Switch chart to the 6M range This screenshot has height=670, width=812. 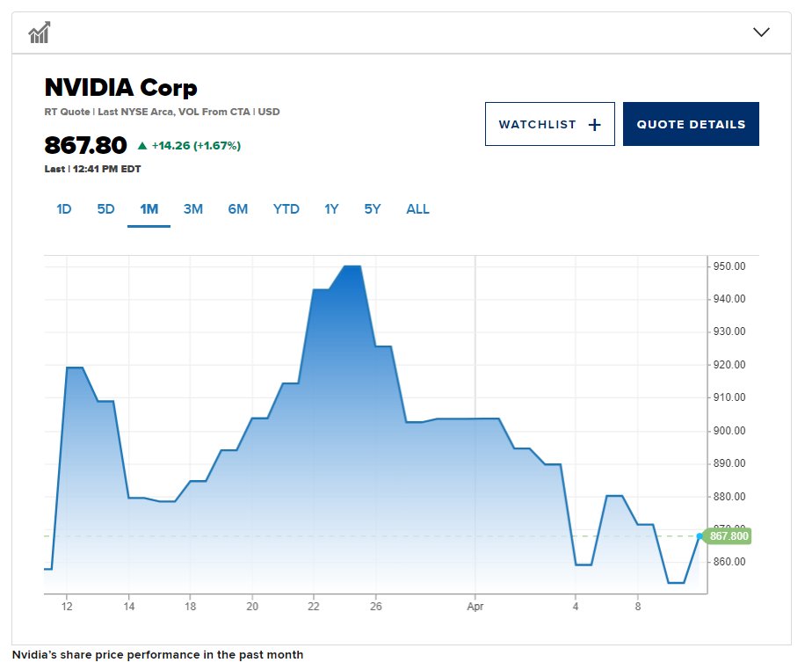point(237,209)
